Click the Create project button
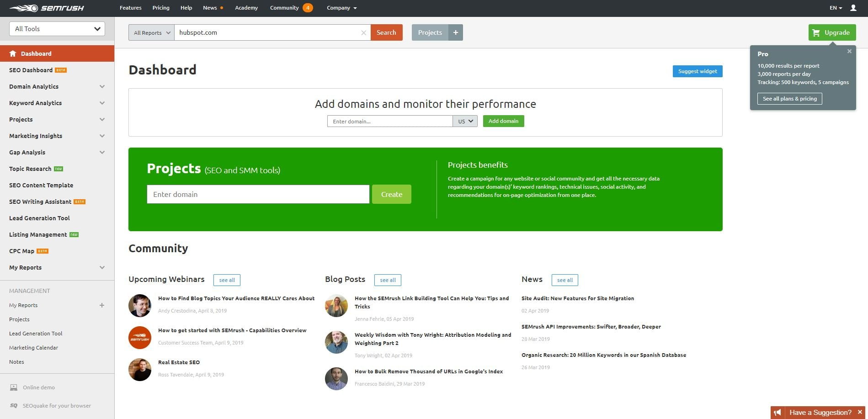 (392, 194)
